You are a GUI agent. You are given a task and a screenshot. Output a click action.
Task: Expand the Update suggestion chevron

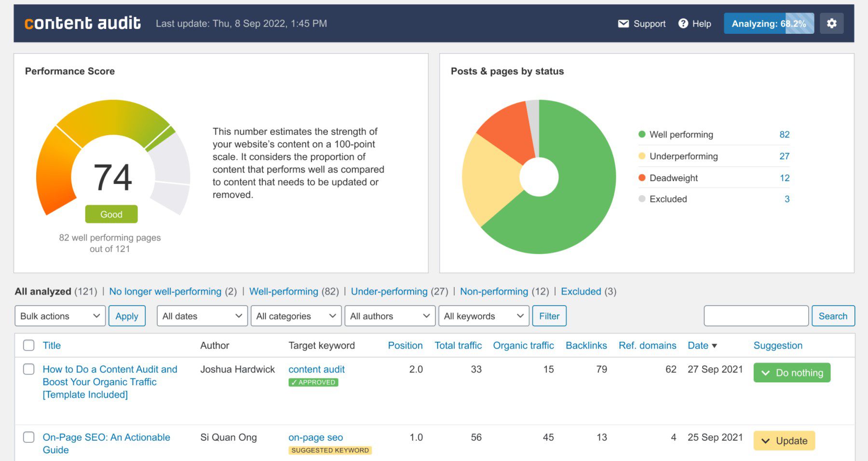point(766,441)
